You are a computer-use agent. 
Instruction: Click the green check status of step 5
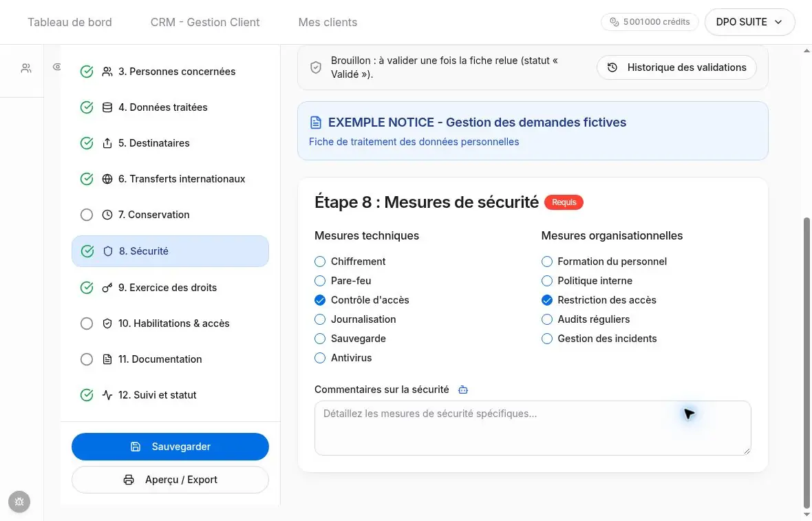(87, 143)
